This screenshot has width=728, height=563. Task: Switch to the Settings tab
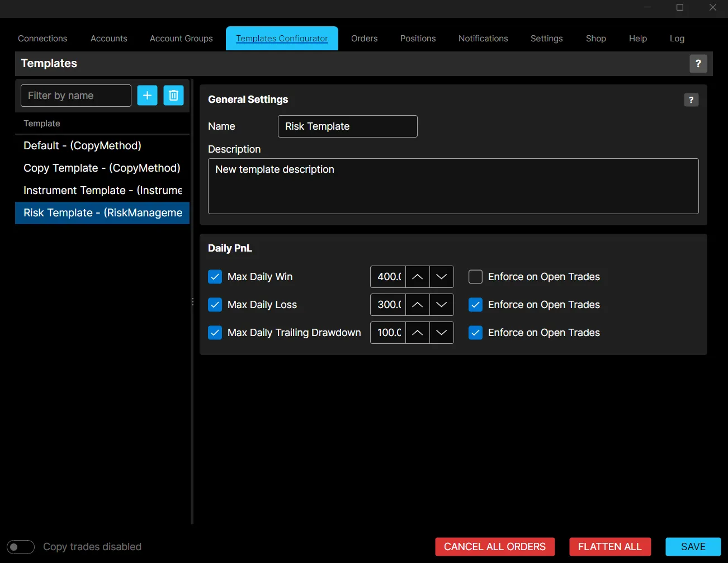[547, 39]
